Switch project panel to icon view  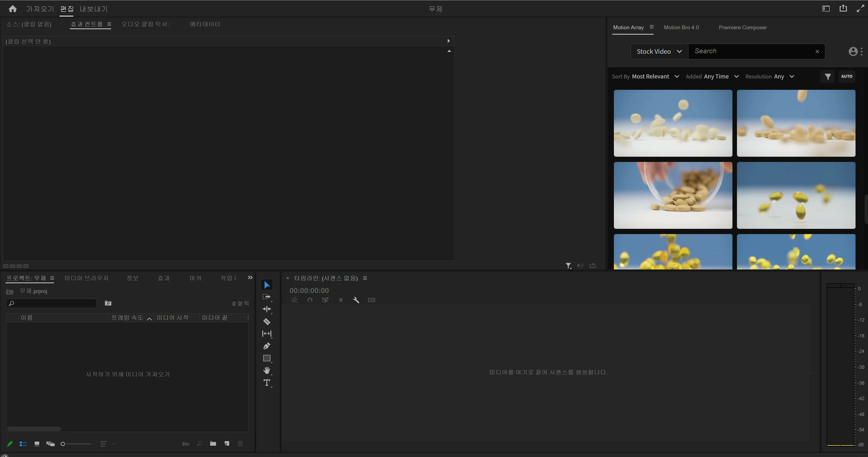click(37, 444)
